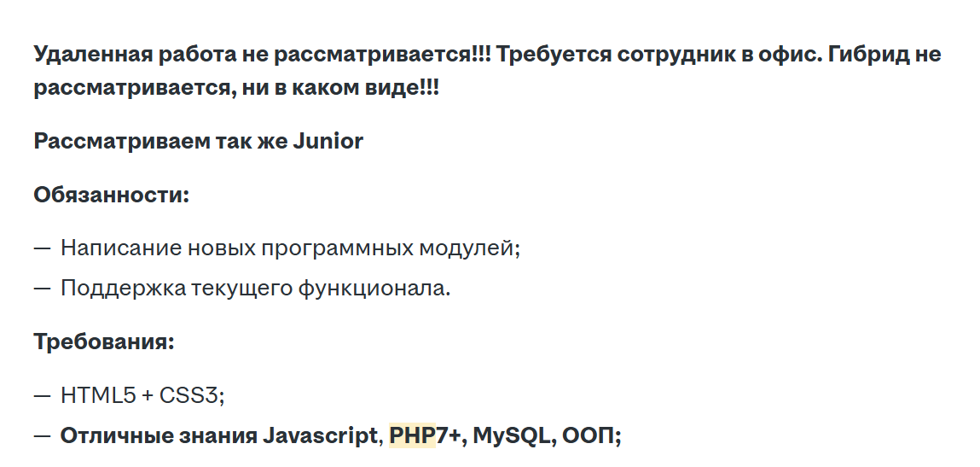Click the word 'MySQL' in requirements
Viewport: 980px width, 467px height.
point(512,435)
